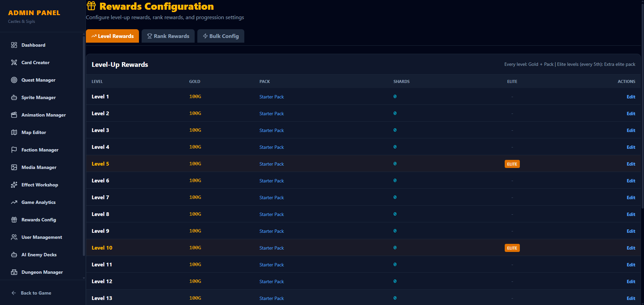Open the Effect Workshop page
This screenshot has height=305, width=644.
tap(42, 185)
